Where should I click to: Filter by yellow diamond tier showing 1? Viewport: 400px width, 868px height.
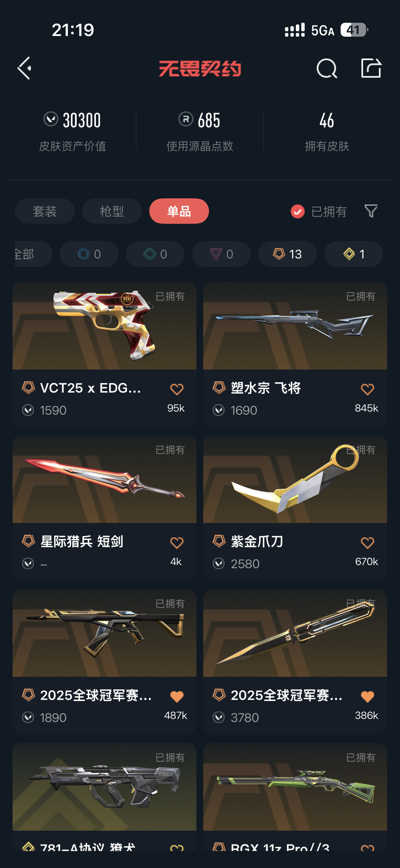pos(354,254)
